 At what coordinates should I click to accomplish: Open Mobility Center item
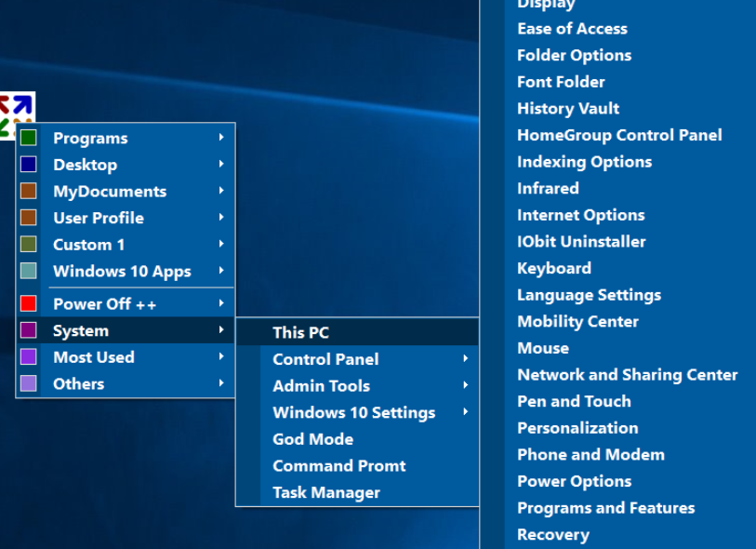coord(577,322)
